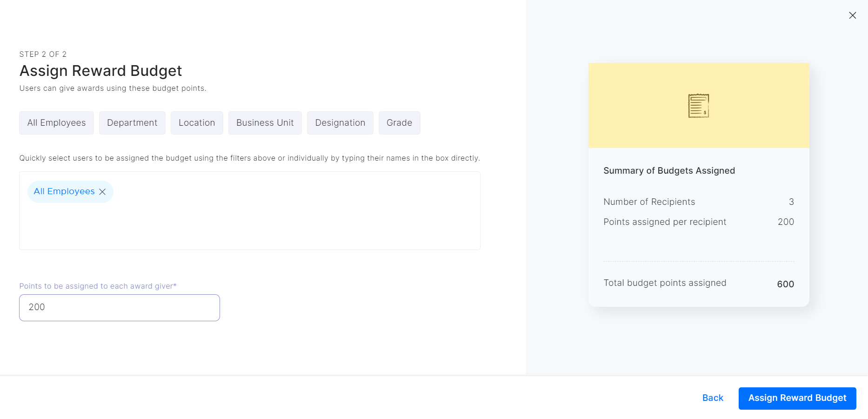
Task: Choose the Business Unit filter
Action: (x=265, y=123)
